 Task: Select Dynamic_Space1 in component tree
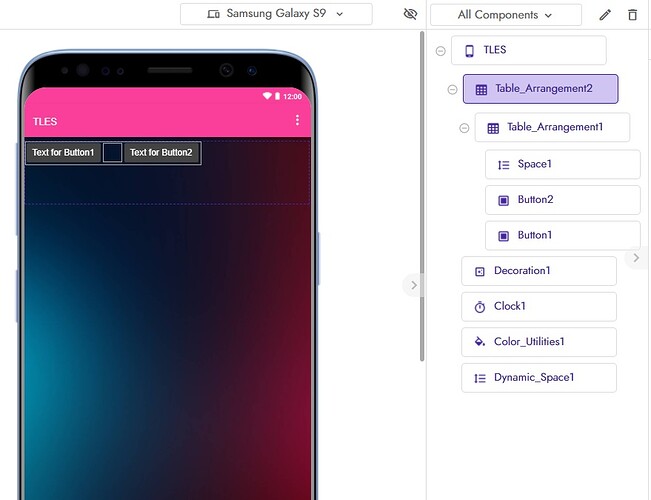(539, 378)
